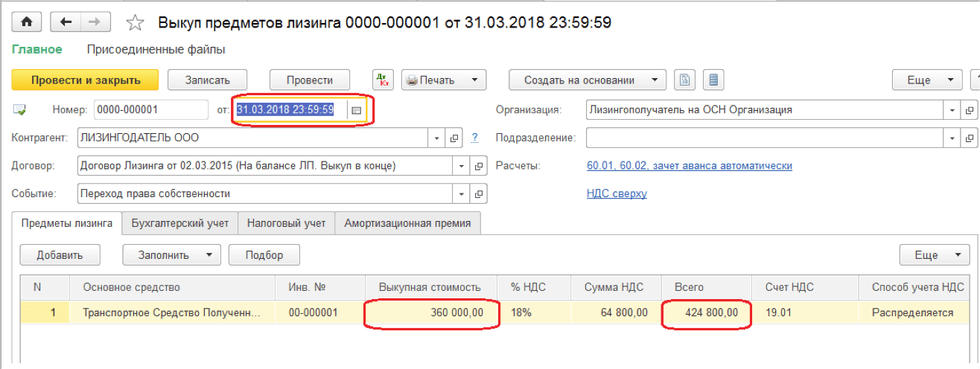Open the Амортизационная премия tab
This screenshot has height=369, width=980.
(407, 223)
